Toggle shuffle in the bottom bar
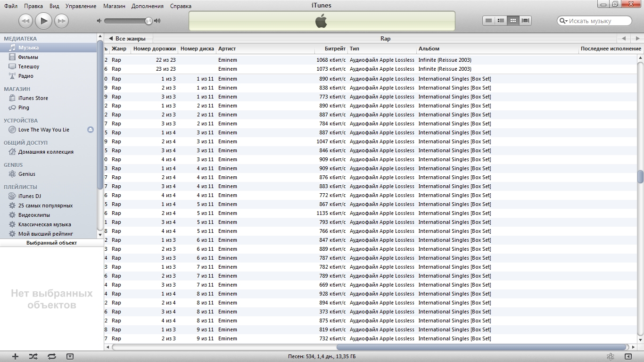Viewport: 644px width, 362px height. (x=33, y=357)
